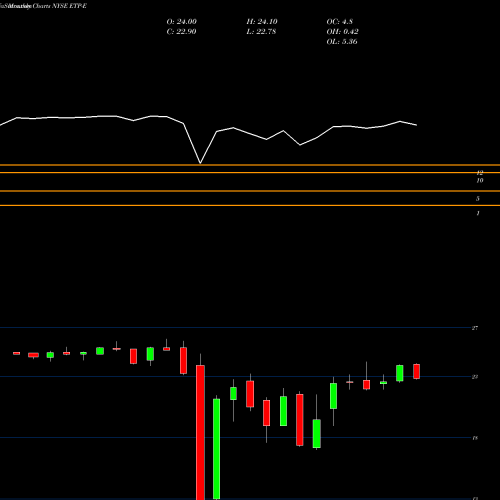Click the OL: 5.36 reading
This screenshot has height=500, width=500.
(x=342, y=42)
